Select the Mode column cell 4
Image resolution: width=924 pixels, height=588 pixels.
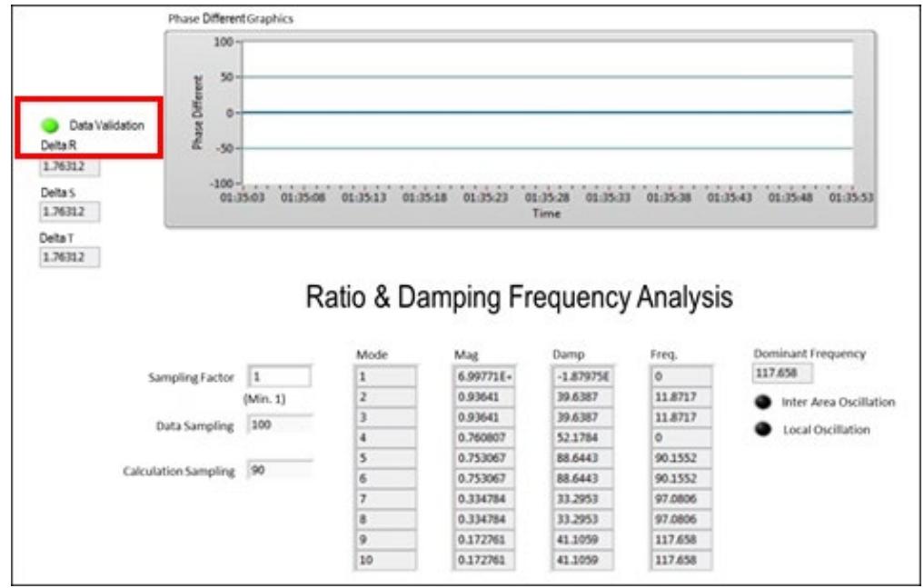coord(386,438)
